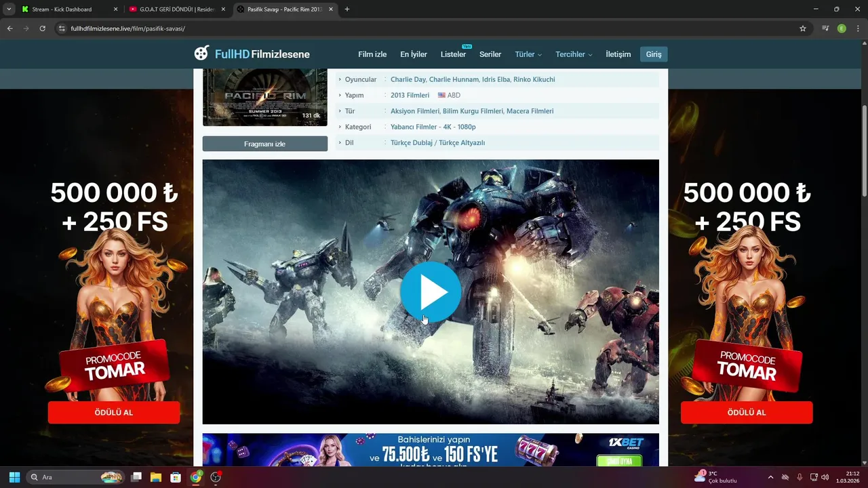The width and height of the screenshot is (868, 488).
Task: Open actor link Idris Elba
Action: click(x=496, y=79)
